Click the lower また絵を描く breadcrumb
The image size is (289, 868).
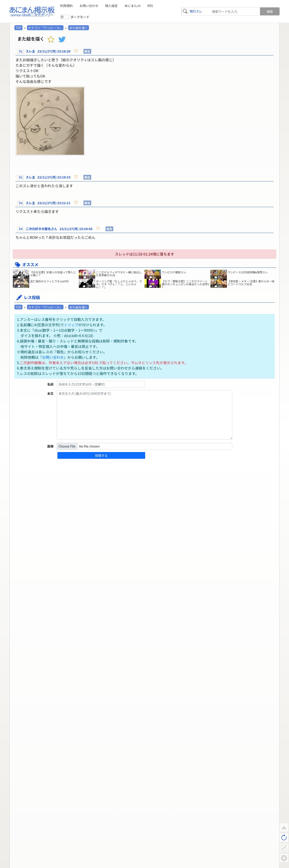coord(78,307)
